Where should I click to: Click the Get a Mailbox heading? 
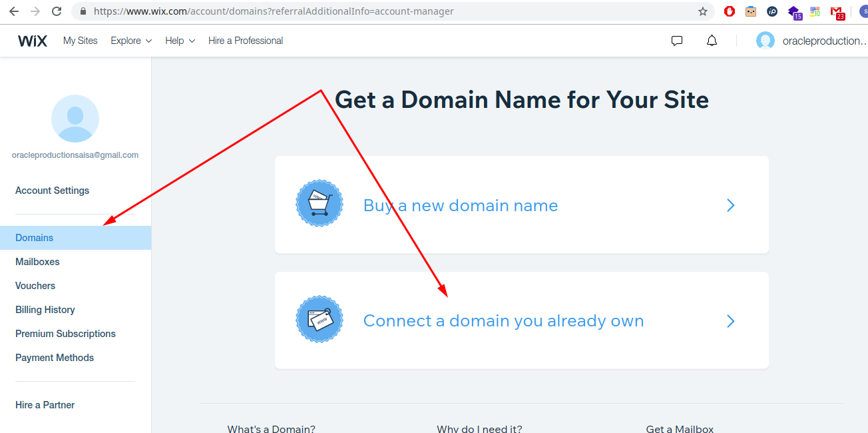[x=680, y=429]
